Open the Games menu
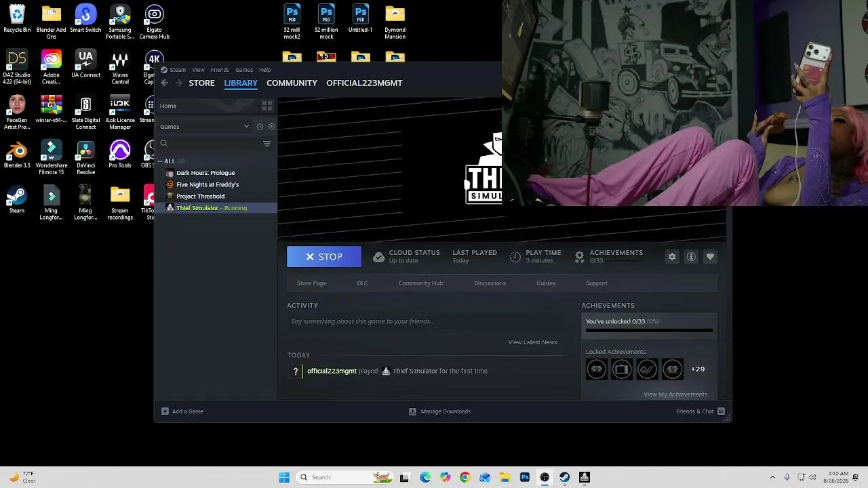The height and width of the screenshot is (488, 868). point(244,70)
